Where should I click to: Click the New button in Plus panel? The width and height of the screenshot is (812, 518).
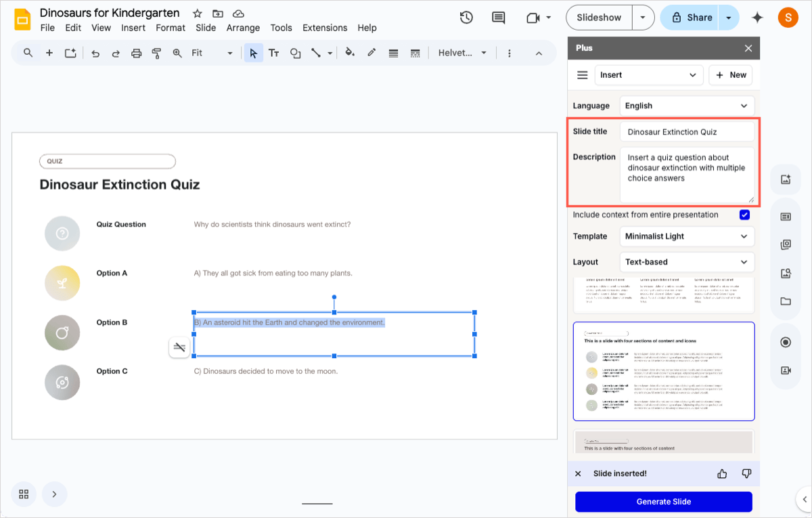click(x=730, y=75)
